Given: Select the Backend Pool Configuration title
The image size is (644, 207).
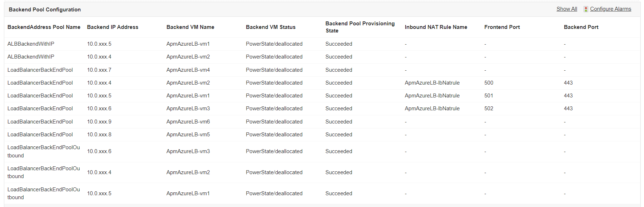Looking at the screenshot, I should 45,10.
